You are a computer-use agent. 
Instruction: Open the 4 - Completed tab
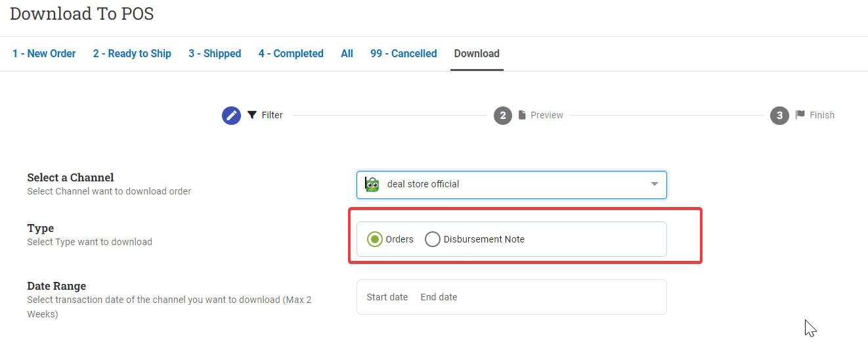click(x=291, y=54)
